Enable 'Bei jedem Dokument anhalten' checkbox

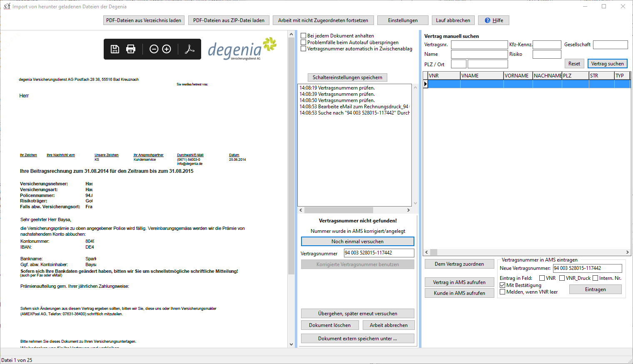[x=304, y=36]
